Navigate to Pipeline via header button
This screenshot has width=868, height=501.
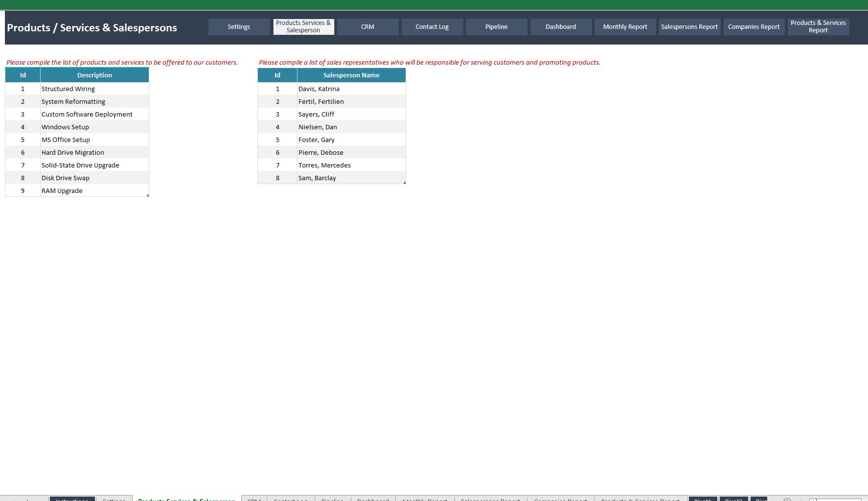(x=496, y=27)
